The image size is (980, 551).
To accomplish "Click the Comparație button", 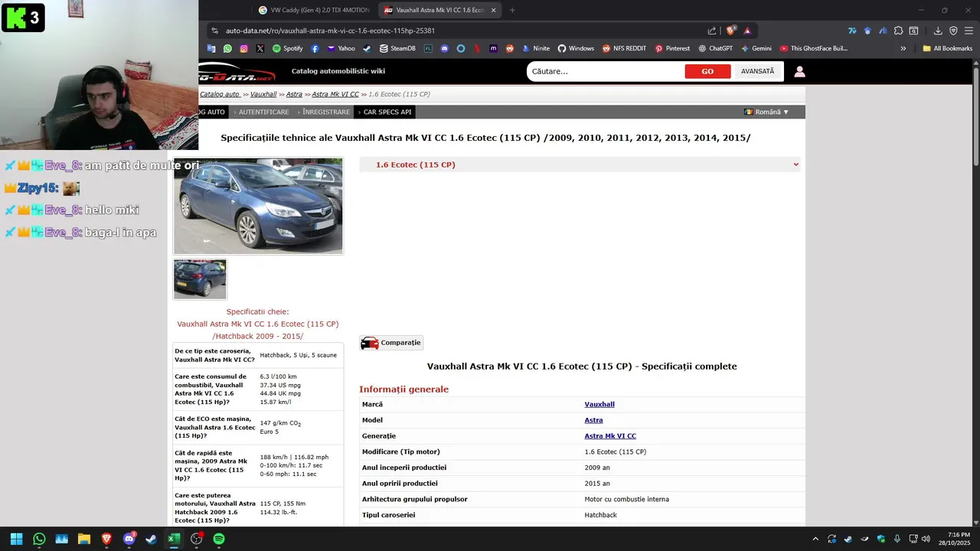I will click(x=391, y=343).
